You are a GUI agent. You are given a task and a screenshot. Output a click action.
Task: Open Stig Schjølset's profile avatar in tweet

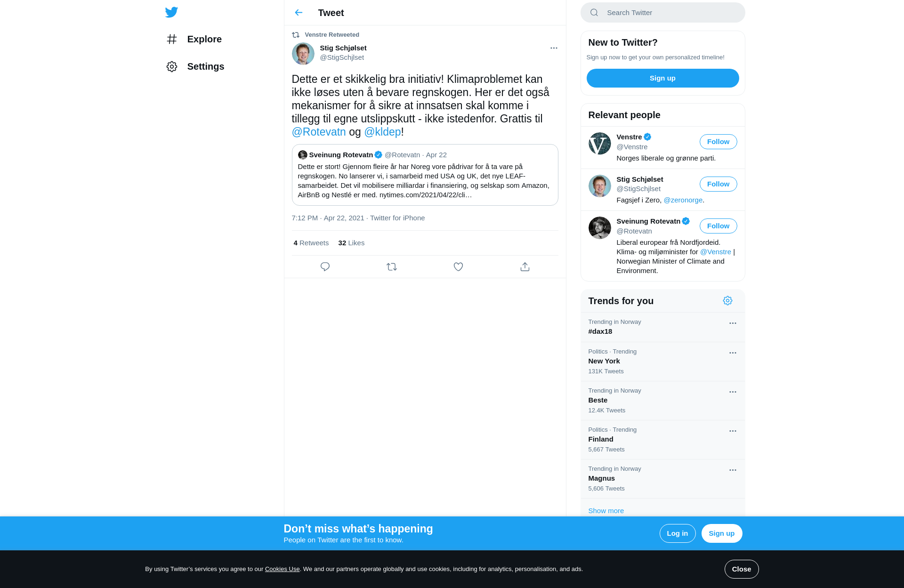point(303,54)
